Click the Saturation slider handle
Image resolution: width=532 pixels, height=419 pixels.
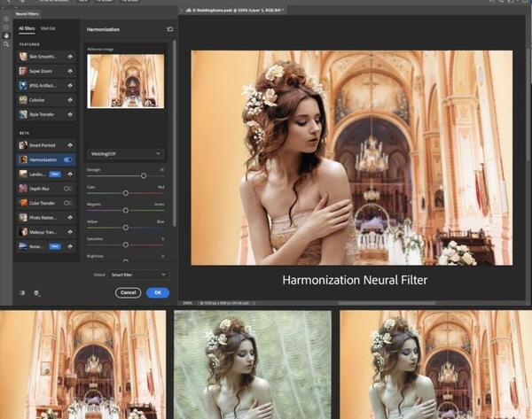126,244
